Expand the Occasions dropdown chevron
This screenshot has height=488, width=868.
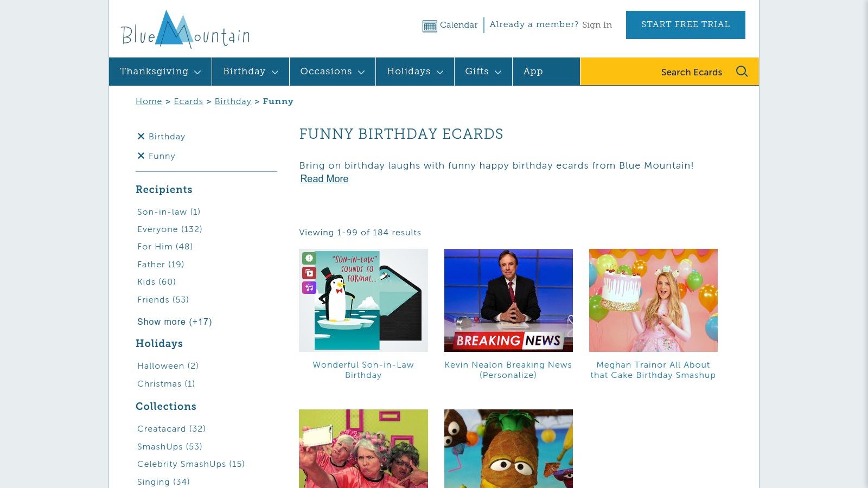361,72
